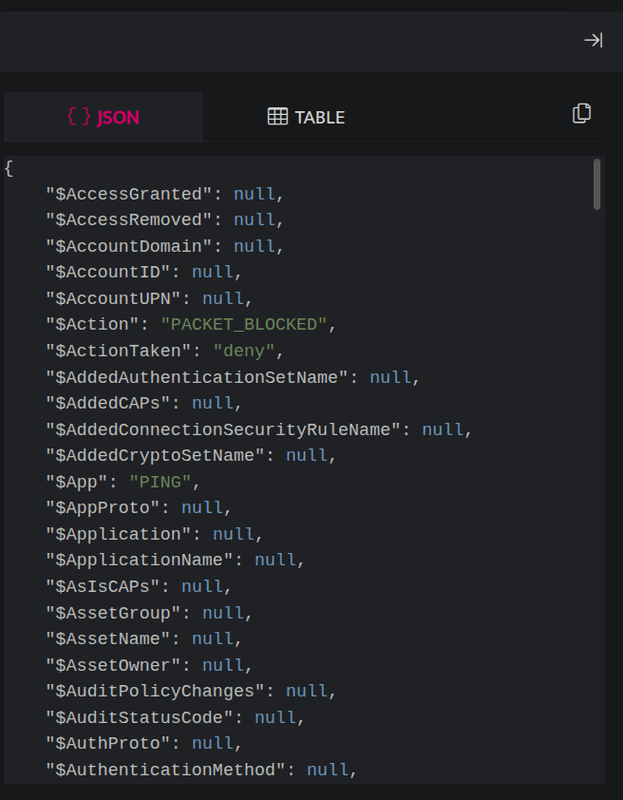The height and width of the screenshot is (800, 623).
Task: Click the vertical scrollbar thumb
Action: [597, 184]
